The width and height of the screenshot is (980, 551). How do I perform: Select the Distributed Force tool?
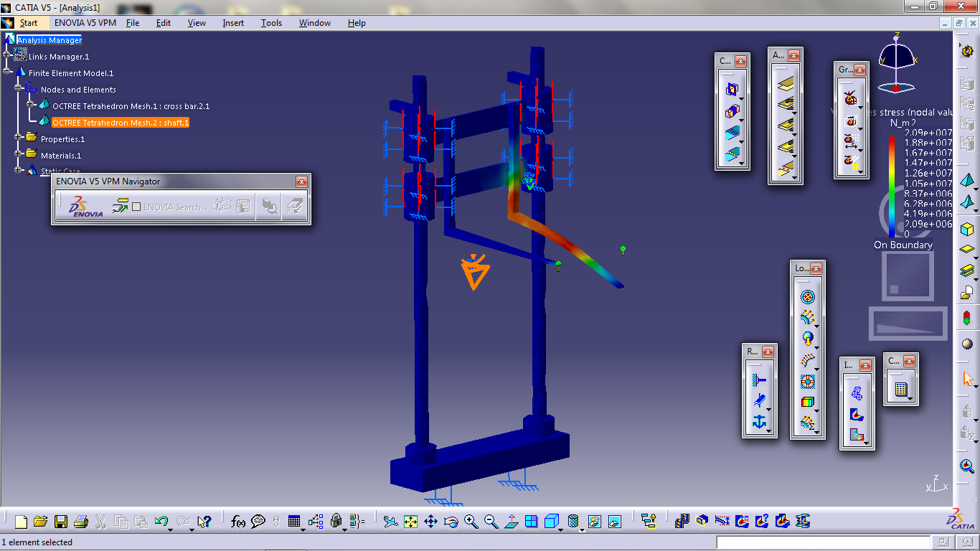(806, 317)
